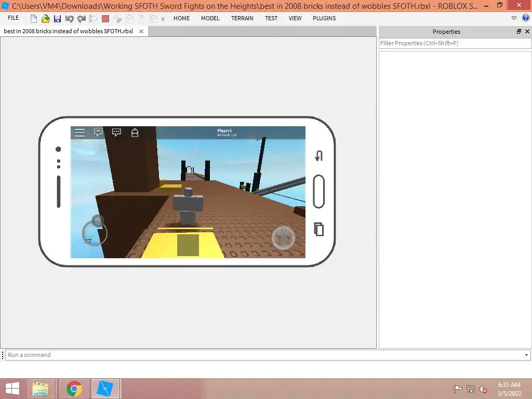Viewport: 532px width, 399px height.
Task: Expand the quick access toolbar dropdown arrow
Action: (163, 19)
